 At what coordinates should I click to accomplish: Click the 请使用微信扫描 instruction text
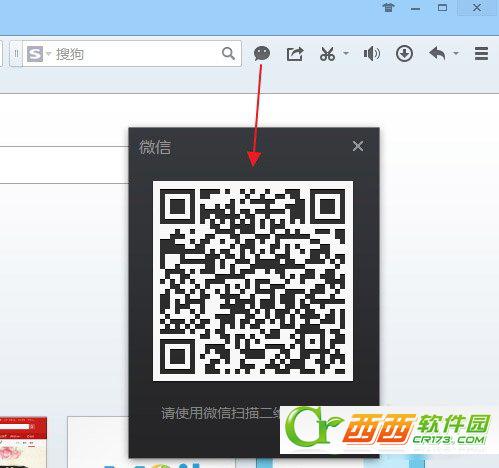point(210,413)
